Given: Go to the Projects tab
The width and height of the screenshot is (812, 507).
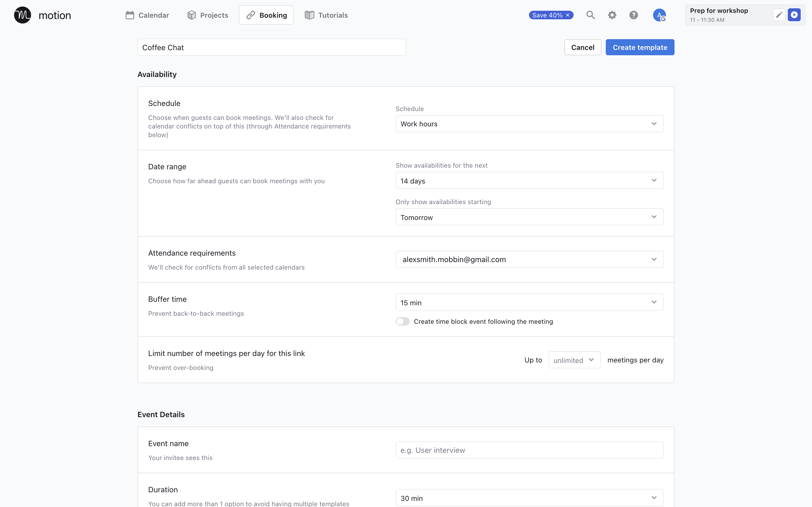Looking at the screenshot, I should (x=208, y=15).
